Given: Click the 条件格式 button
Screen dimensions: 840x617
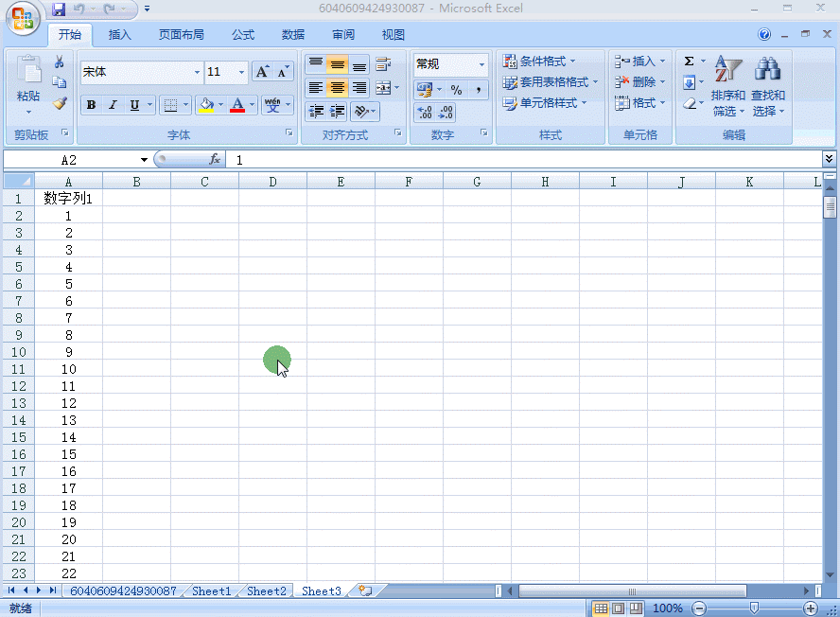Looking at the screenshot, I should 539,62.
